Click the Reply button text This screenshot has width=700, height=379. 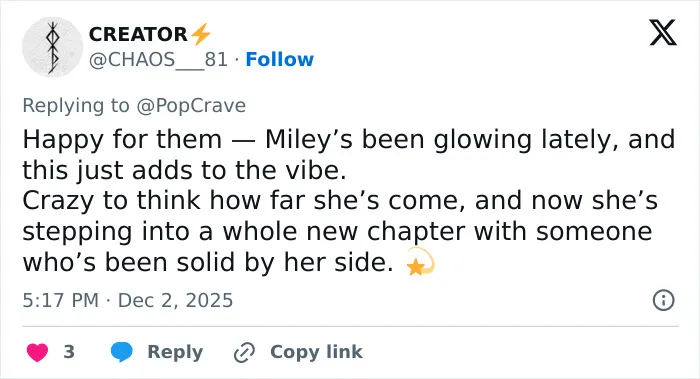click(175, 352)
